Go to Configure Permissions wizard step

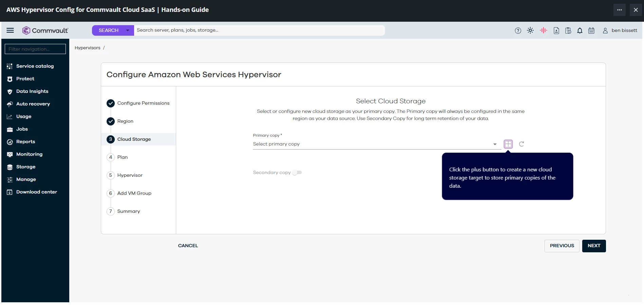coord(138,103)
